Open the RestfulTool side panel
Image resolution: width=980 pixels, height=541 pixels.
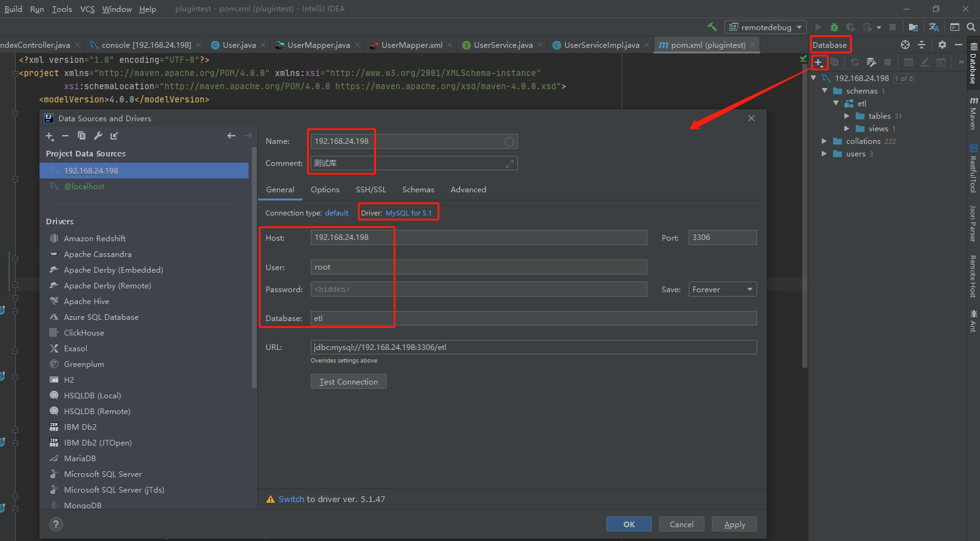point(974,168)
